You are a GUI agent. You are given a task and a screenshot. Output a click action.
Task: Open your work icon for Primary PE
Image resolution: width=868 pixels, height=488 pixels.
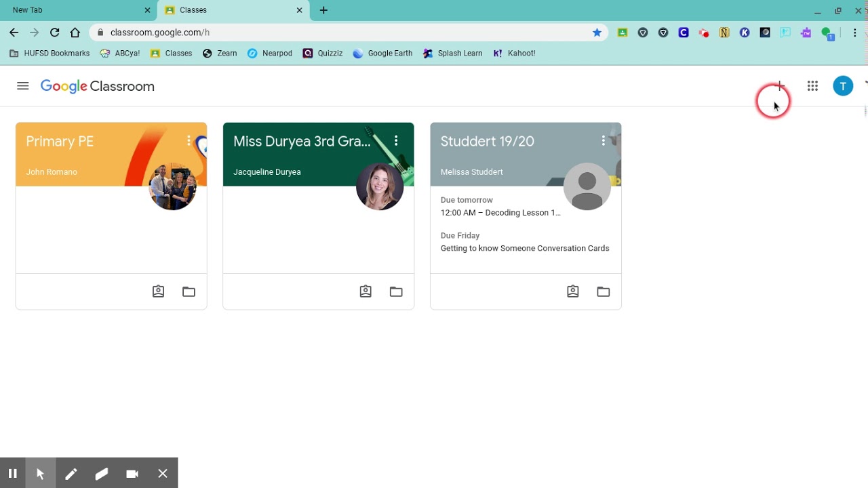[158, 291]
